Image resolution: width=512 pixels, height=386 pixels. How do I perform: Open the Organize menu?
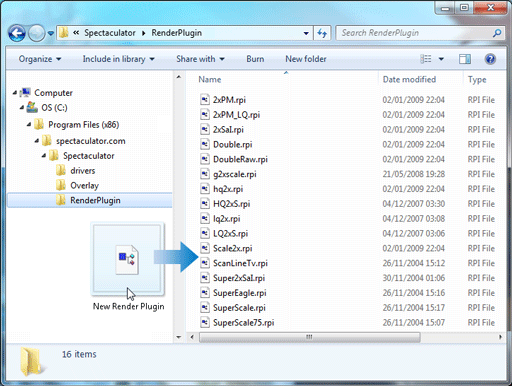coord(40,59)
